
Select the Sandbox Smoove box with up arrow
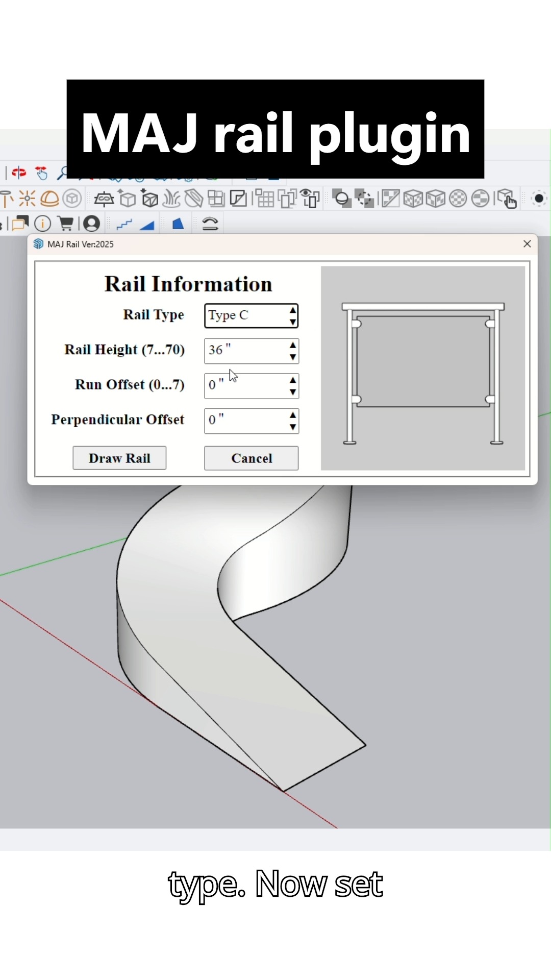(x=127, y=199)
